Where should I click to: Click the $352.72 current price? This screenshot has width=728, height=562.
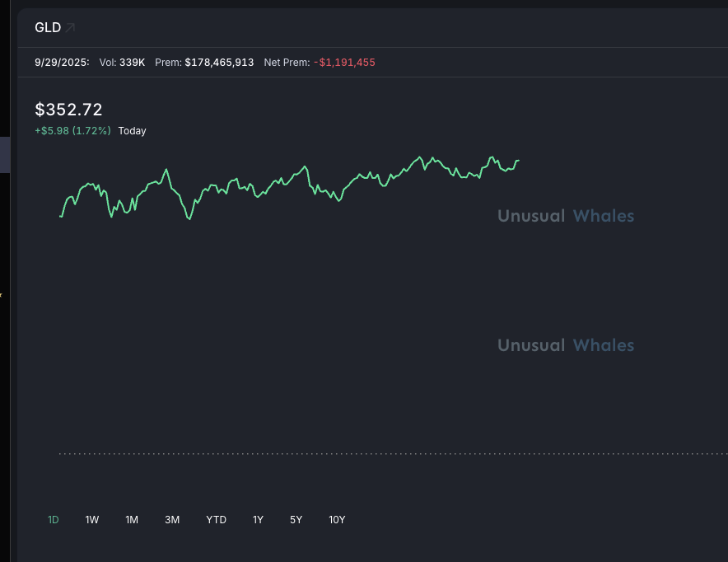pyautogui.click(x=68, y=110)
